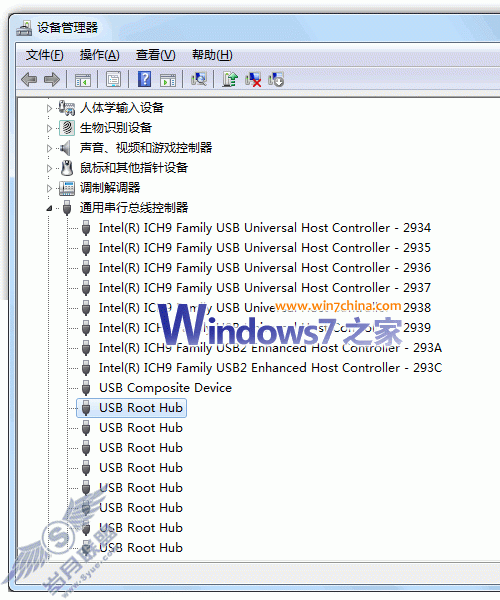Open the 操作(A) menu
This screenshot has height=600, width=500.
pos(99,55)
